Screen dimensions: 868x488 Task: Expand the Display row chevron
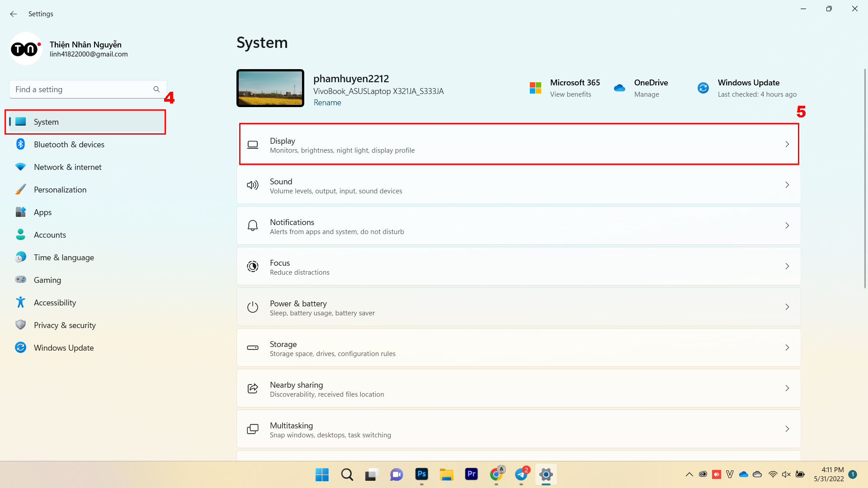[x=787, y=144]
